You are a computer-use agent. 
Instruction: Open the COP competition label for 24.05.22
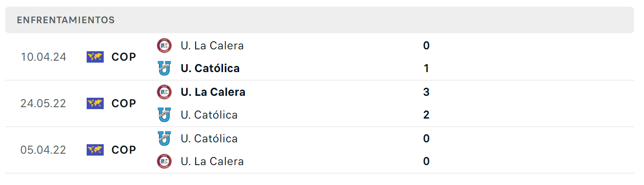click(x=124, y=103)
